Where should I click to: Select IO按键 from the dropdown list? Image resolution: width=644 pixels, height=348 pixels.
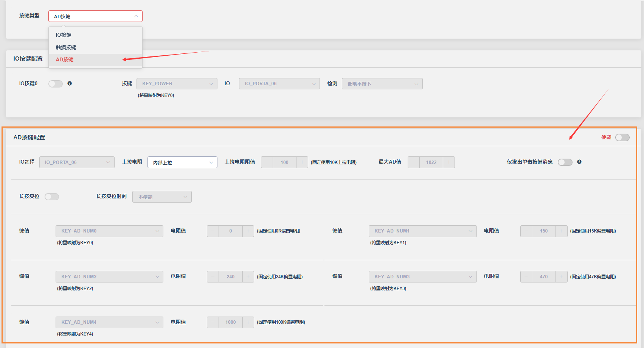tap(95, 35)
